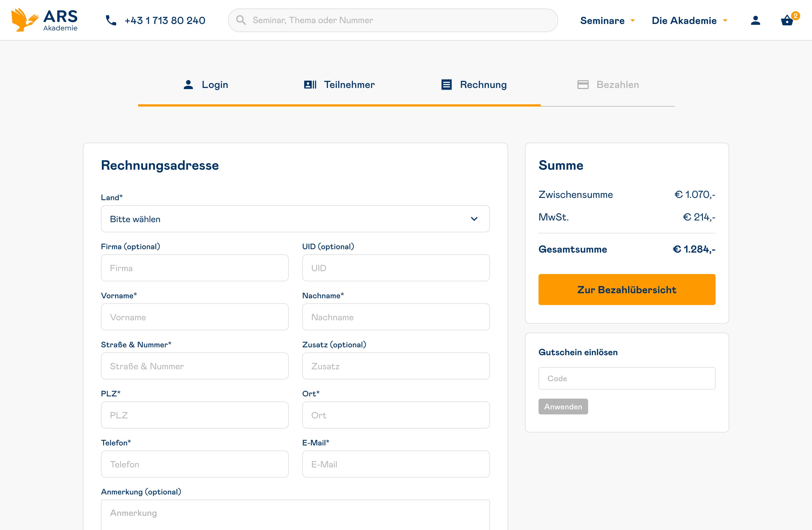
Task: Focus the Gutschein Code input field
Action: [626, 378]
